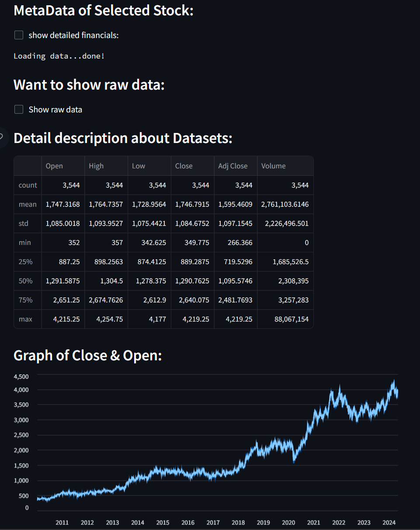Image resolution: width=420 pixels, height=530 pixels.
Task: Click the Volume column header
Action: [285, 166]
